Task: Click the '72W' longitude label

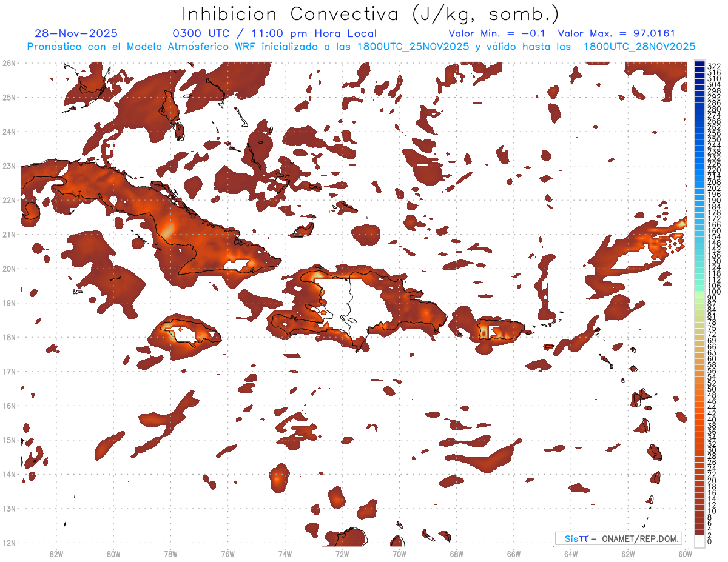Action: (x=342, y=554)
